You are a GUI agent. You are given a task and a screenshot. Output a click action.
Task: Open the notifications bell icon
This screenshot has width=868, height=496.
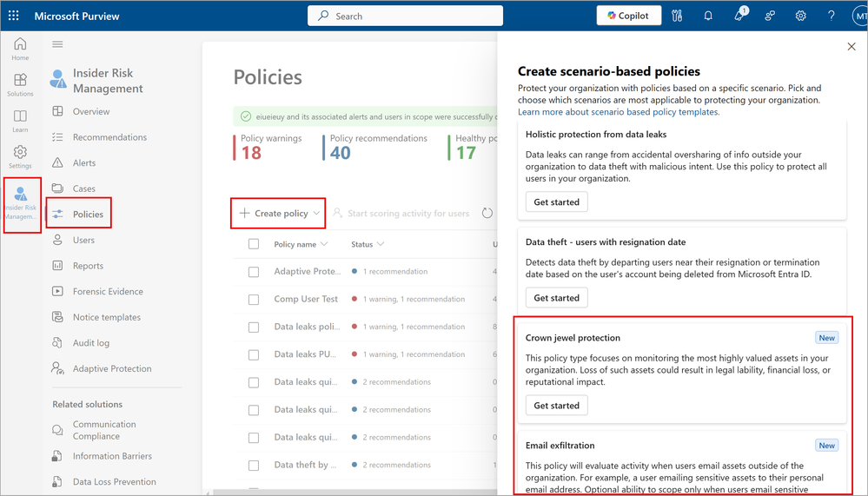[x=708, y=16]
